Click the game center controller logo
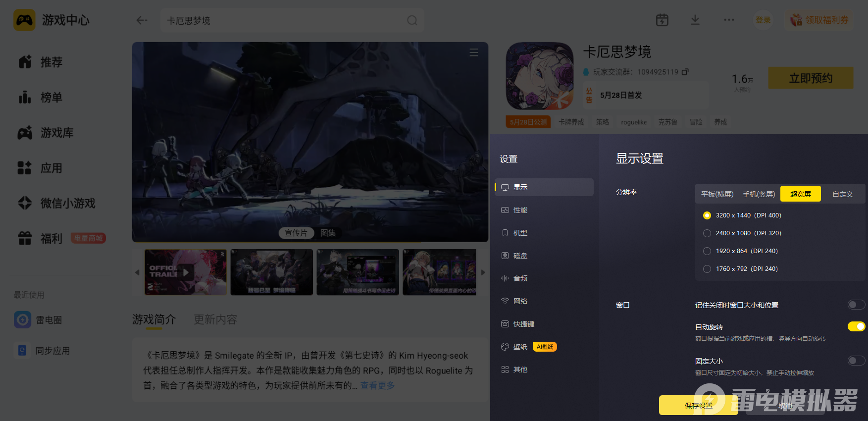Viewport: 868px width, 421px height. tap(24, 20)
